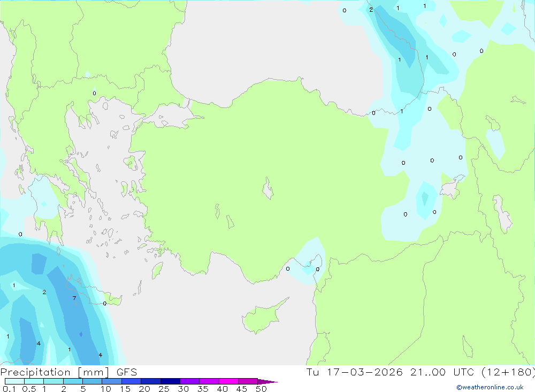
Task: Click the 35–40 mm legend swatch
Action: (x=209, y=381)
